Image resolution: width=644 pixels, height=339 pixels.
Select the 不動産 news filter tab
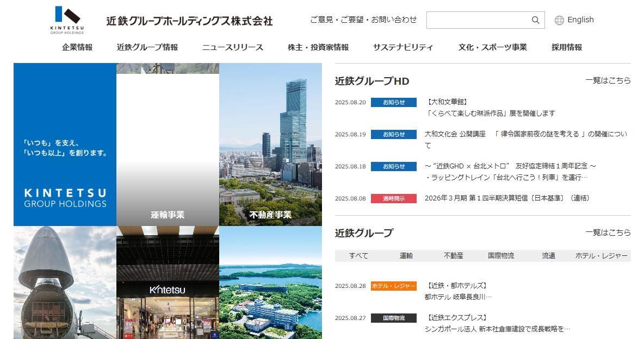click(454, 256)
